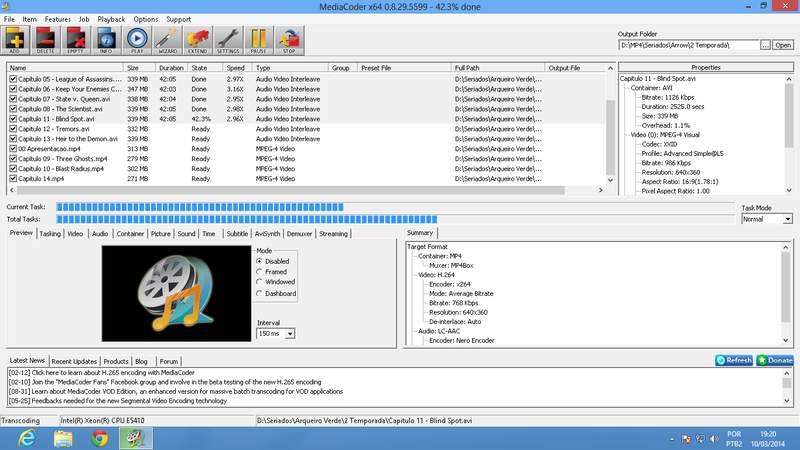Screen dimensions: 800x450
Task: Click the Output Folder path field
Action: pyautogui.click(x=689, y=45)
